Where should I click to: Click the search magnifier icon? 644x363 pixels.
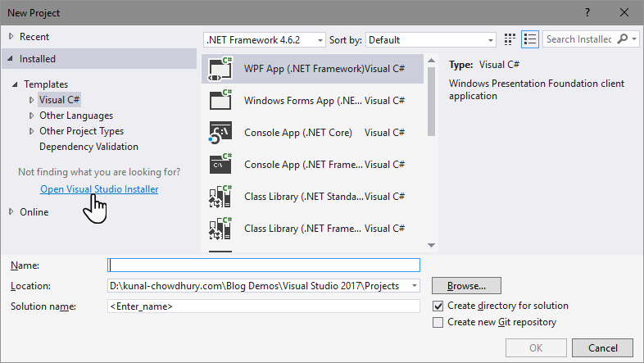click(x=623, y=39)
